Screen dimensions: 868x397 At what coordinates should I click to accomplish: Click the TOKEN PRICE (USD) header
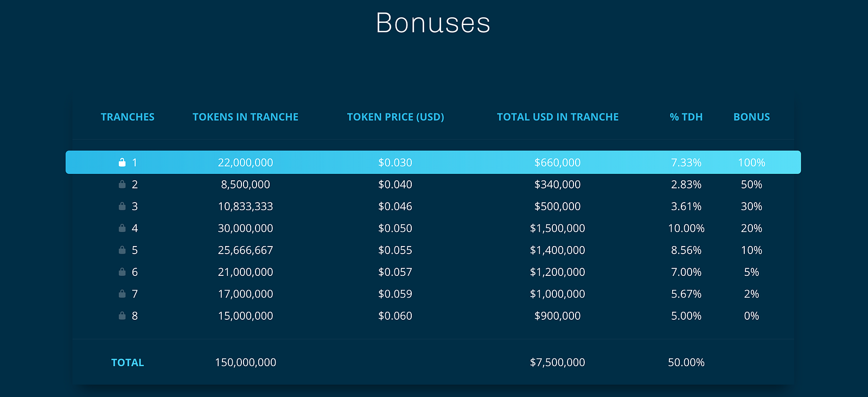click(x=395, y=117)
